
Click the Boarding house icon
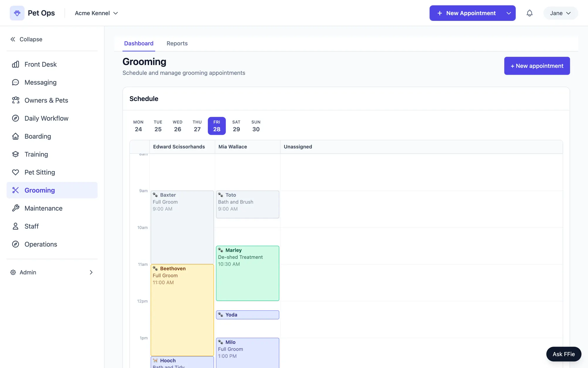tap(16, 136)
